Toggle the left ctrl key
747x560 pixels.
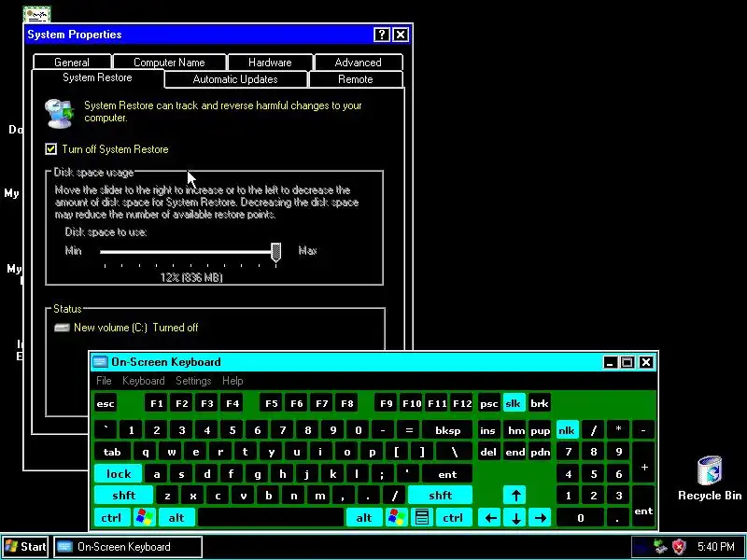click(x=111, y=518)
